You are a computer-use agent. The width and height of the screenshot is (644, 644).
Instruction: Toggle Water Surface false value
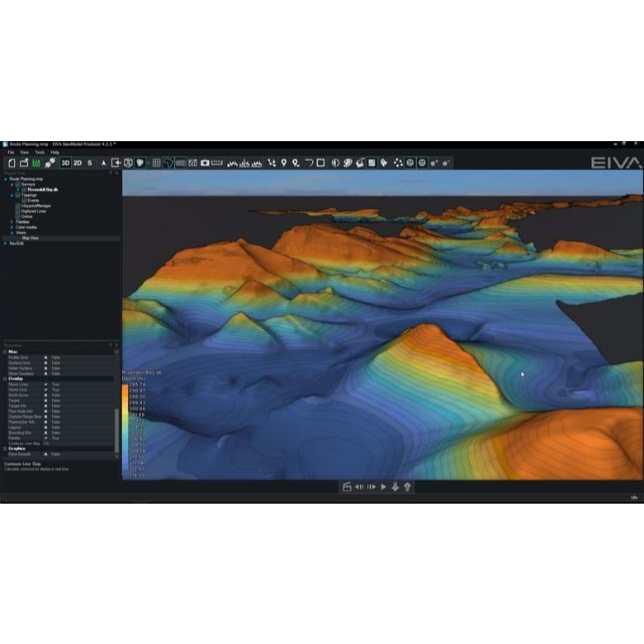click(56, 368)
